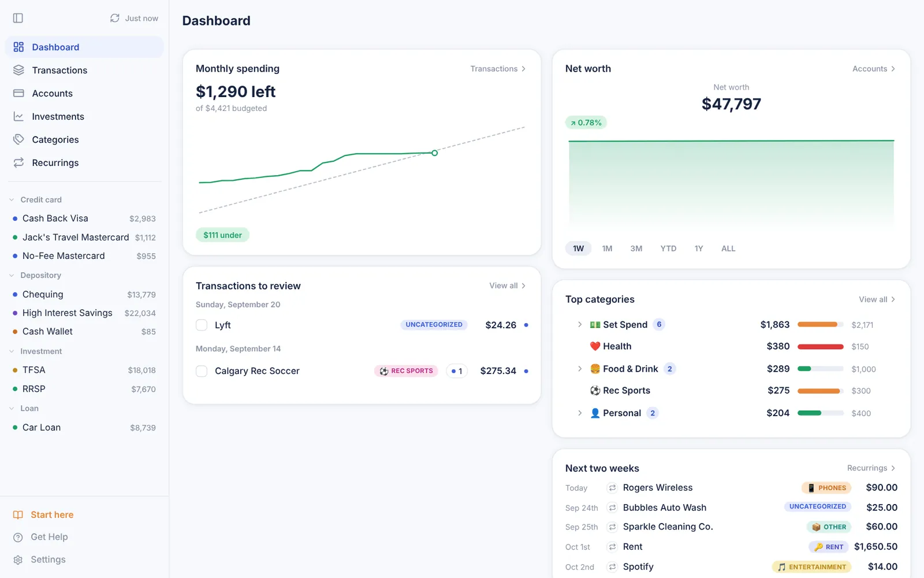
Task: Open Accounts link in Net worth card
Action: coord(874,69)
